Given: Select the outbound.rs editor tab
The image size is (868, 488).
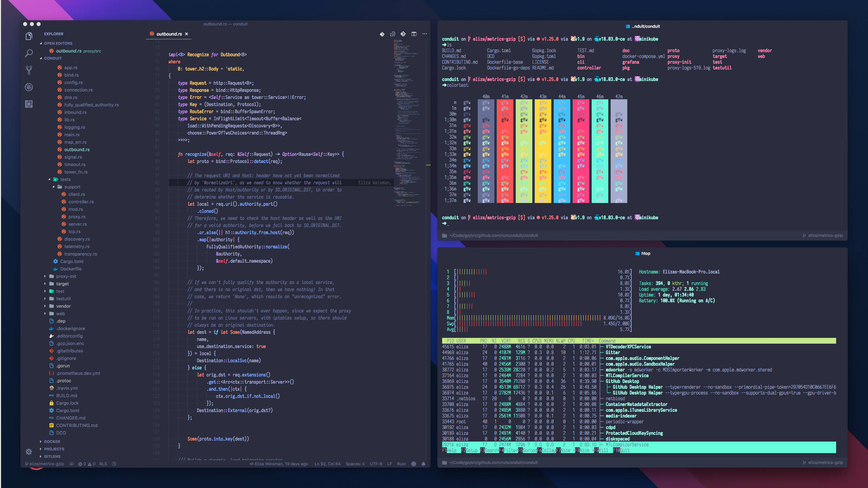Looking at the screenshot, I should [169, 34].
